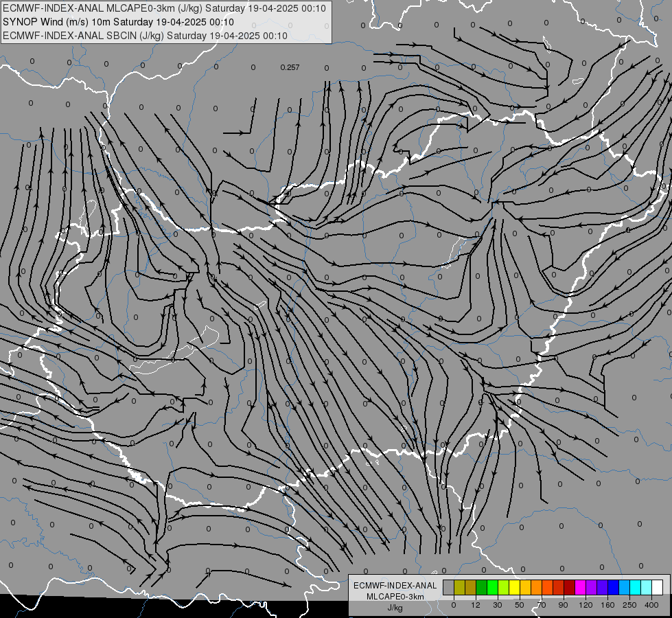Screen dimensions: 672x618
Task: Select the pure blue legend swatch
Action: click(x=613, y=587)
